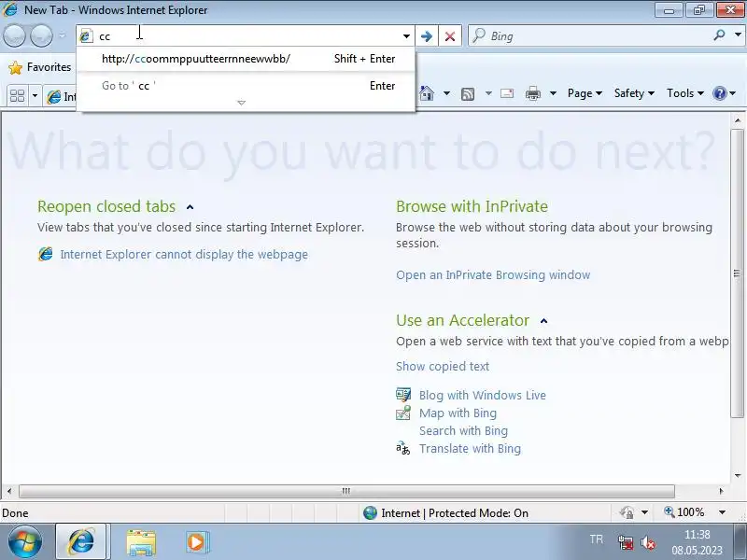Collapse the Use an Accelerator section

point(543,321)
